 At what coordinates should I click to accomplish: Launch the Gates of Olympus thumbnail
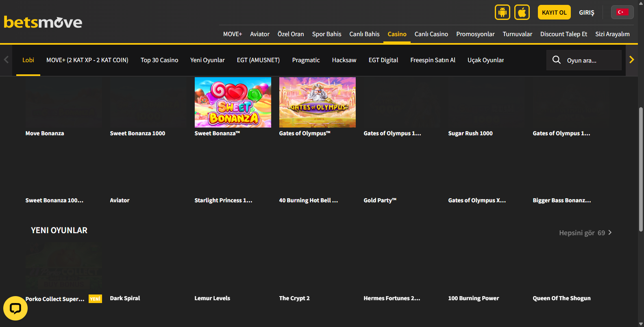point(317,102)
